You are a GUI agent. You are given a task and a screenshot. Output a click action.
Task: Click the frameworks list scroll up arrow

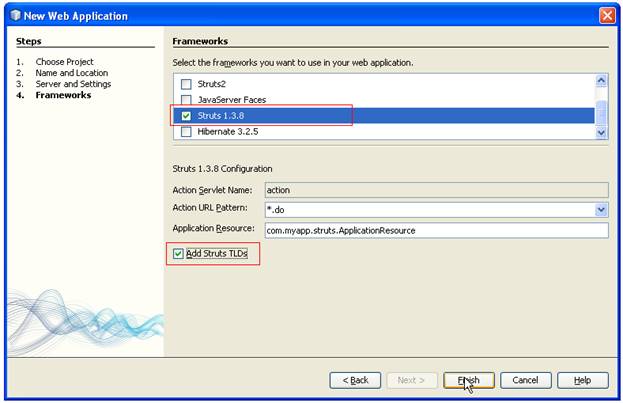pos(601,81)
